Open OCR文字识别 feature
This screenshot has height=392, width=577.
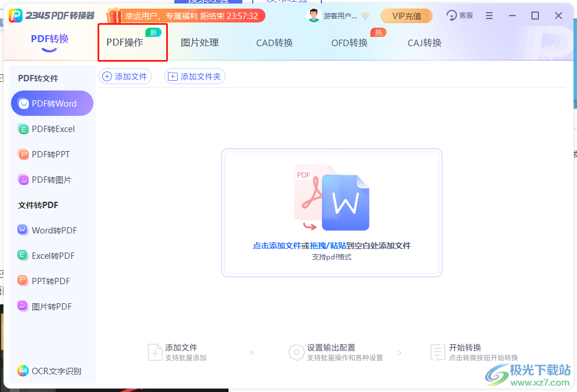(x=49, y=371)
